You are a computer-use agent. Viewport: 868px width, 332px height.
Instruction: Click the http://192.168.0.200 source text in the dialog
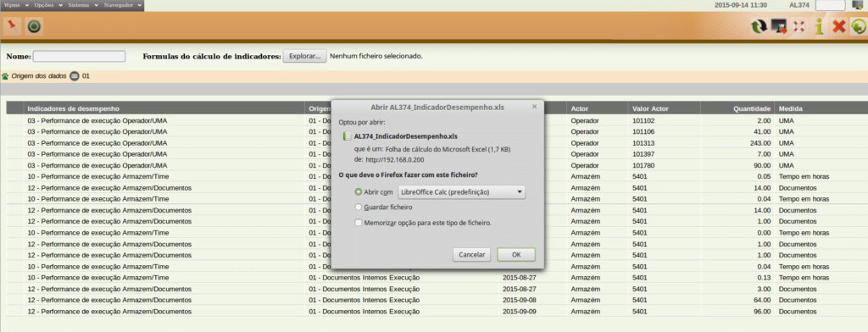pos(395,159)
